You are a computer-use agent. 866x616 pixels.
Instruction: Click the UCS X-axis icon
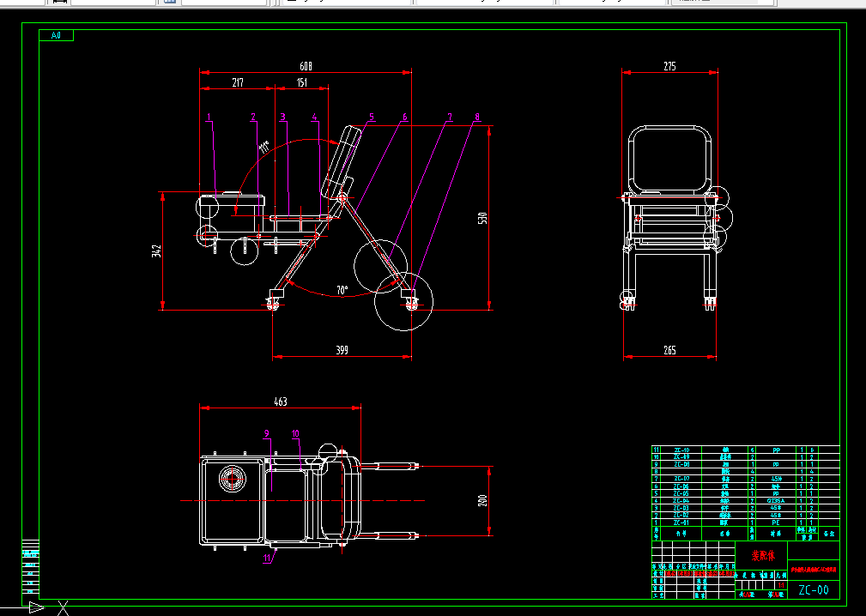(64, 608)
